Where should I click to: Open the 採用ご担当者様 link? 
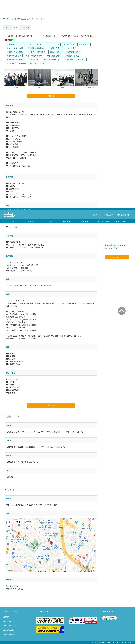124,215
